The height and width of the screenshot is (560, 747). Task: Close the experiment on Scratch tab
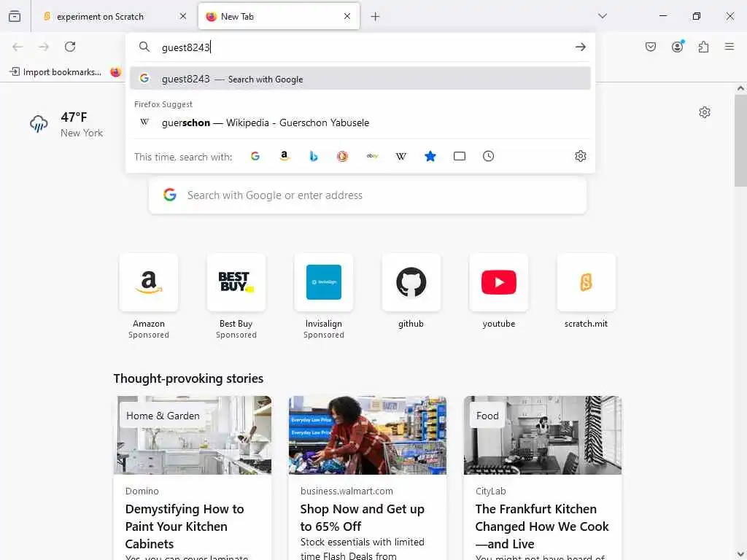coord(183,16)
